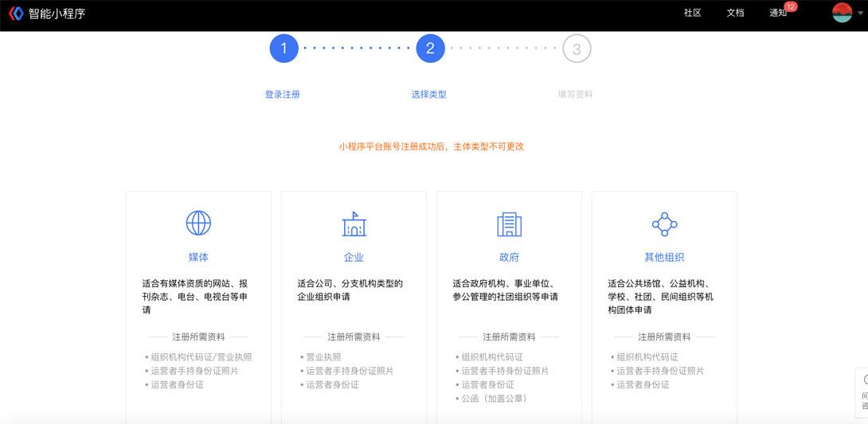Pick the 其他组织 card description text
Image resolution: width=868 pixels, height=424 pixels.
coord(661,297)
